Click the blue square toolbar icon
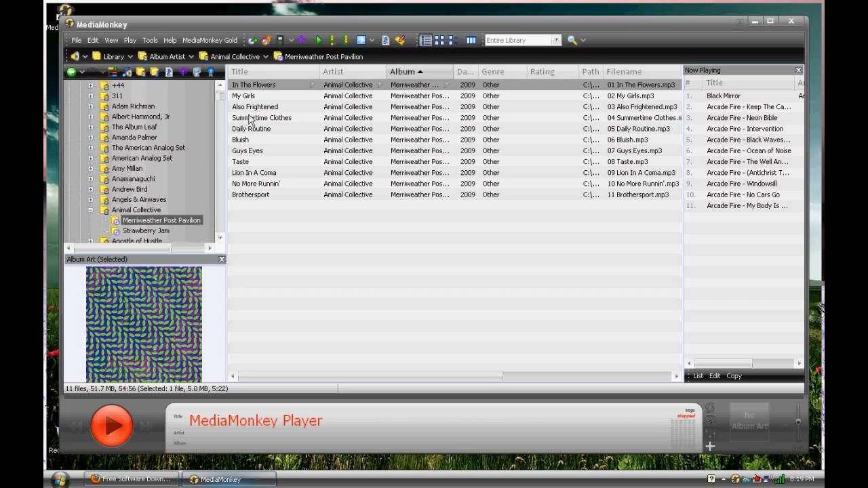Viewport: 868px width, 488px height. 361,41
